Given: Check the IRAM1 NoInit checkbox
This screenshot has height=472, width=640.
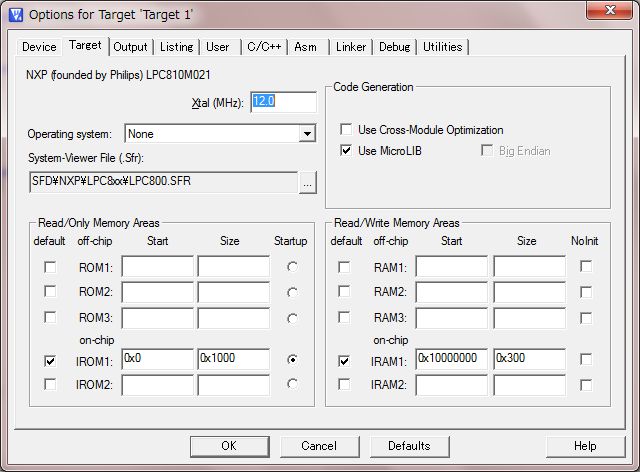Looking at the screenshot, I should click(x=586, y=360).
